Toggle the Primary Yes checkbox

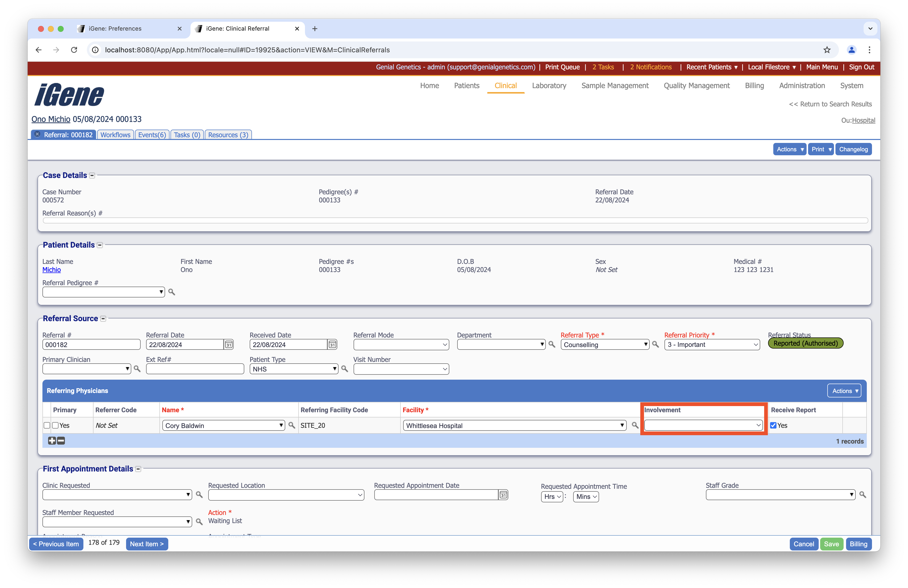pos(56,426)
